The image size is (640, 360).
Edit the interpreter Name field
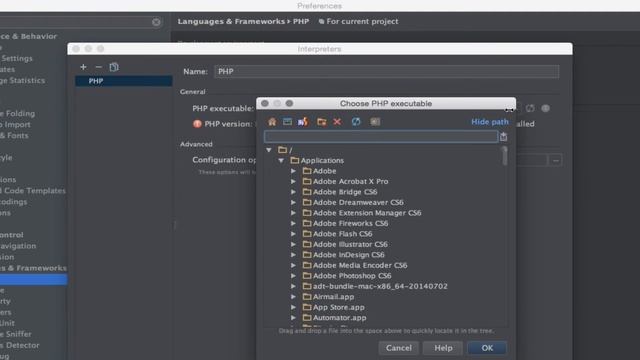(x=386, y=71)
